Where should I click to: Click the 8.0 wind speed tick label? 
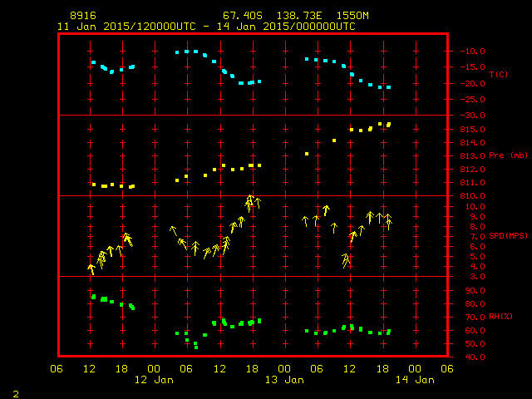(x=478, y=227)
